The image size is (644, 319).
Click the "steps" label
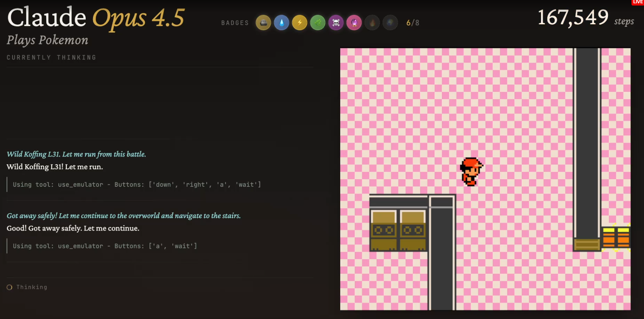[624, 21]
